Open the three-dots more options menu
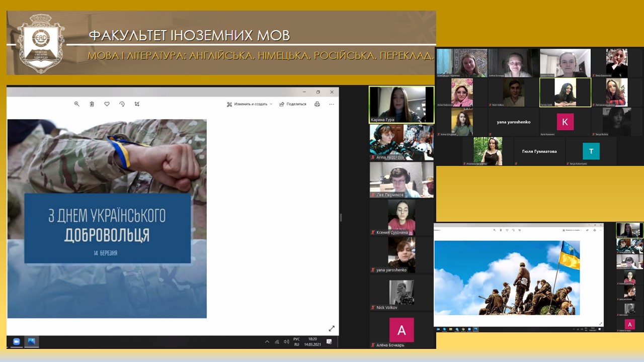644x362 pixels. point(332,104)
